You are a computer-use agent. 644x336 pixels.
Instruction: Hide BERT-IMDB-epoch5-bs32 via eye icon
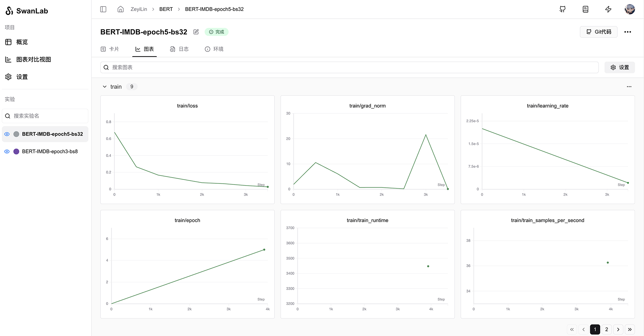click(7, 134)
